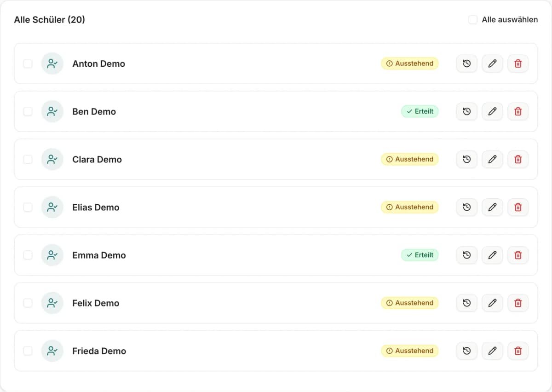Screen dimensions: 552x392
Task: Click Clara Demo's user avatar icon
Action: point(52,159)
